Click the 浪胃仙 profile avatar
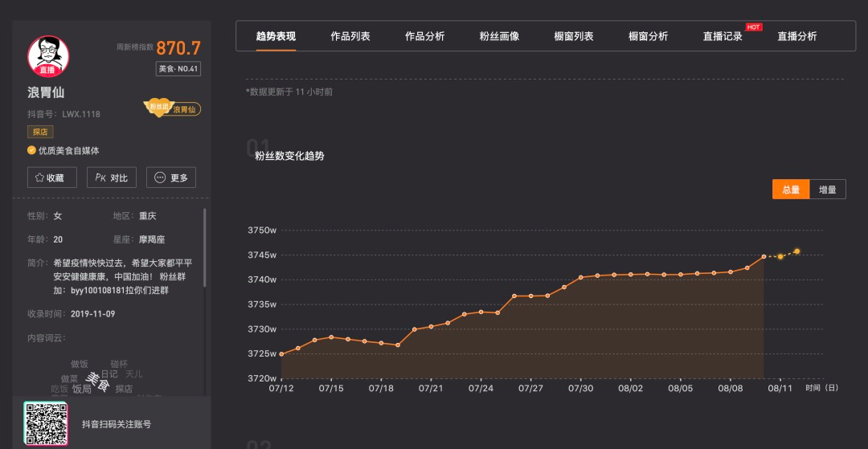 click(48, 56)
